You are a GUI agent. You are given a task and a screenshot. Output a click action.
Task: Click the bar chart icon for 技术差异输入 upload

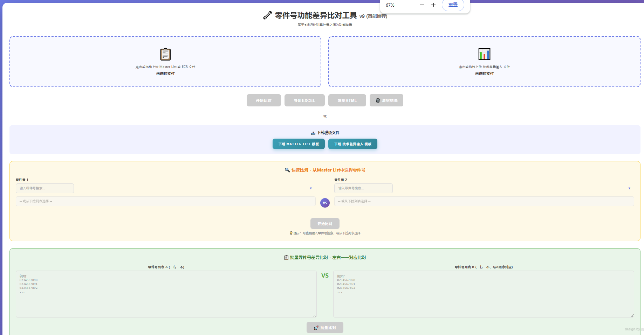484,54
